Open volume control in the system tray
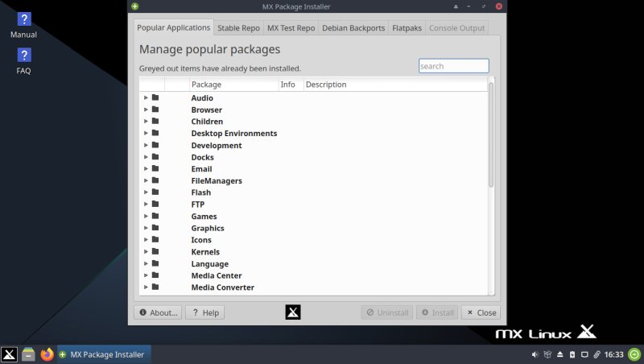 click(535, 354)
